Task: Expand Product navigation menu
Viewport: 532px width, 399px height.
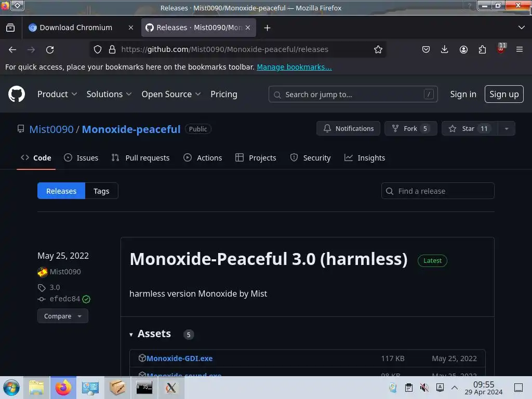Action: point(57,95)
